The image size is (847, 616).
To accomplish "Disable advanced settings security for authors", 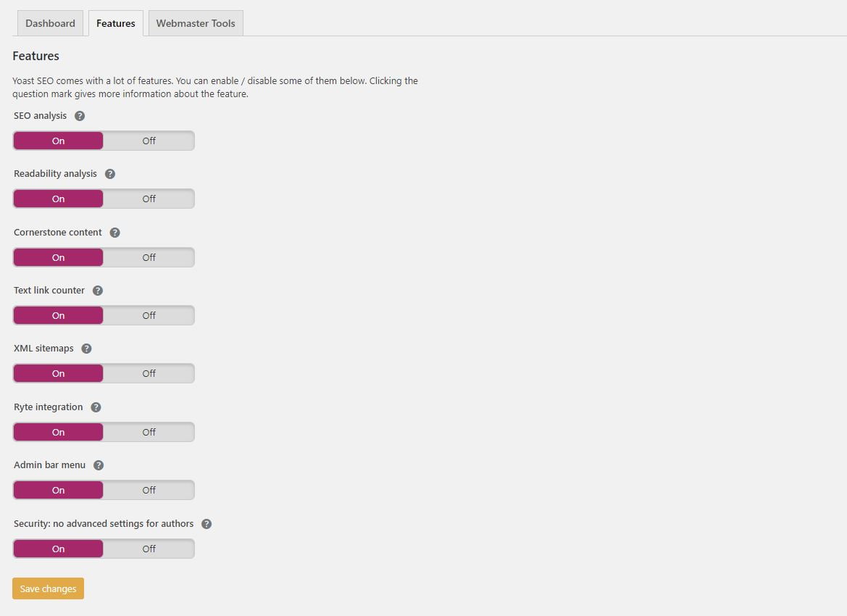I will click(149, 548).
